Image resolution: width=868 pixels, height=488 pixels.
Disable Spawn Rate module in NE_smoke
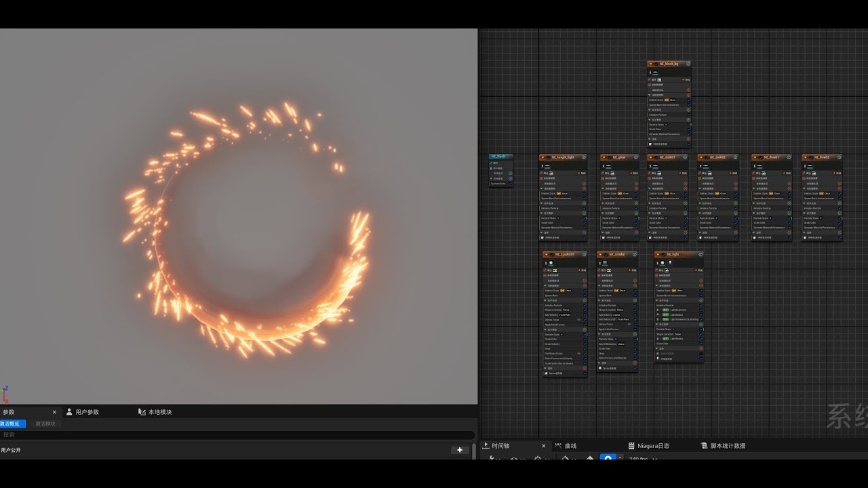635,296
